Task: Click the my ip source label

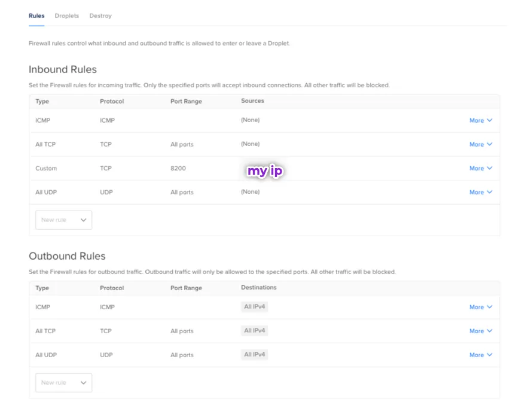Action: pyautogui.click(x=264, y=171)
